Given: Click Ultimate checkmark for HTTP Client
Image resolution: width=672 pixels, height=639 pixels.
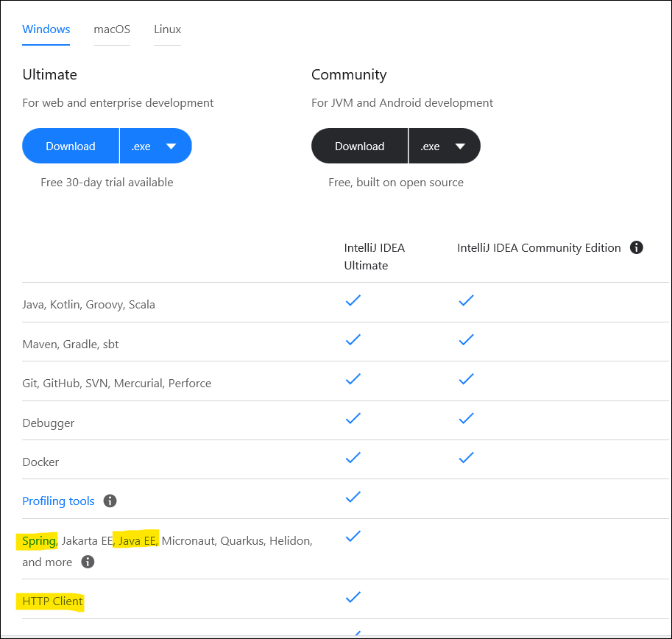Looking at the screenshot, I should pyautogui.click(x=353, y=597).
